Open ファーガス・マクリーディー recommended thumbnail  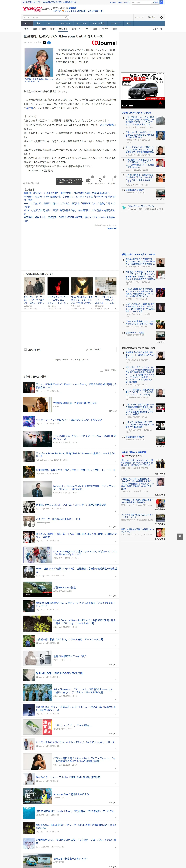(106, 286)
